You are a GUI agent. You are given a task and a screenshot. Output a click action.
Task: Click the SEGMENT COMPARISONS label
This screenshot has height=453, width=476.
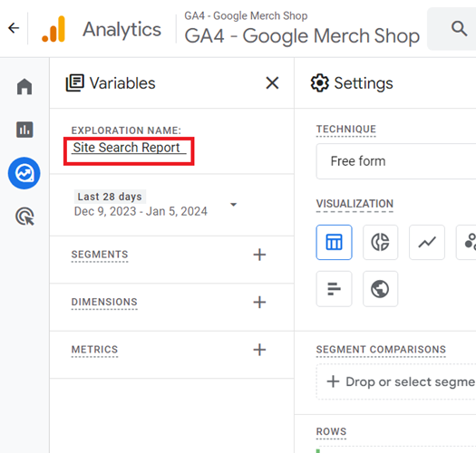click(381, 350)
